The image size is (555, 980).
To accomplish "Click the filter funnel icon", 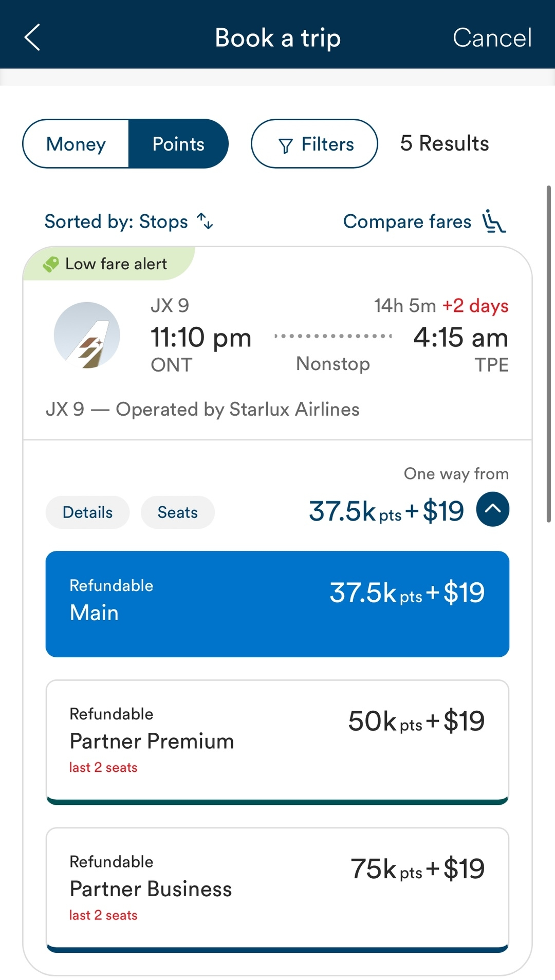I will [x=286, y=145].
